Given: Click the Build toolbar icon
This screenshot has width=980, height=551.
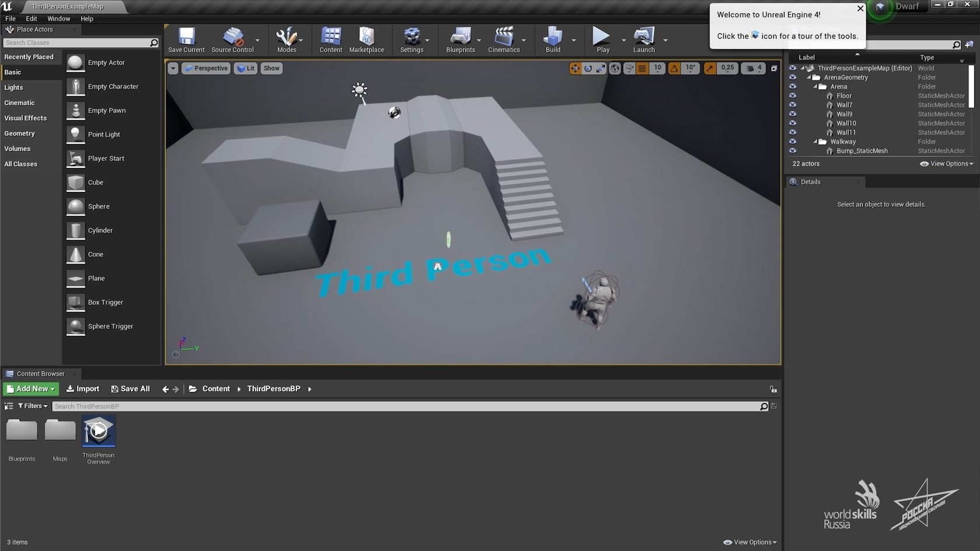Looking at the screenshot, I should click(x=553, y=40).
